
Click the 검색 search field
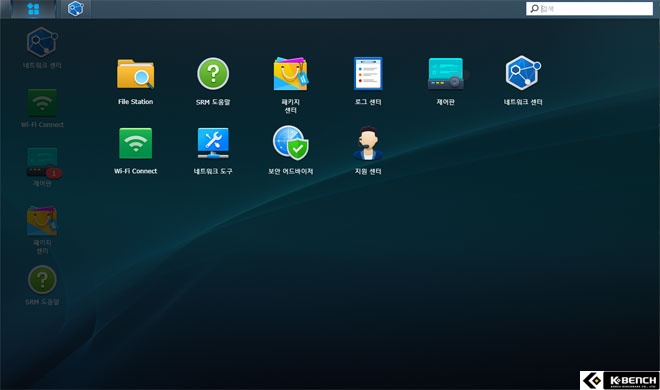tap(589, 8)
